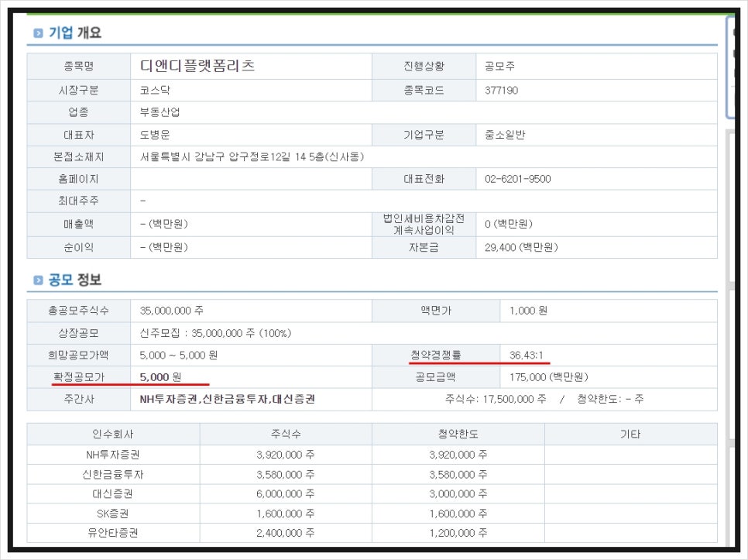
Task: Select the head office address text
Action: pos(252,157)
